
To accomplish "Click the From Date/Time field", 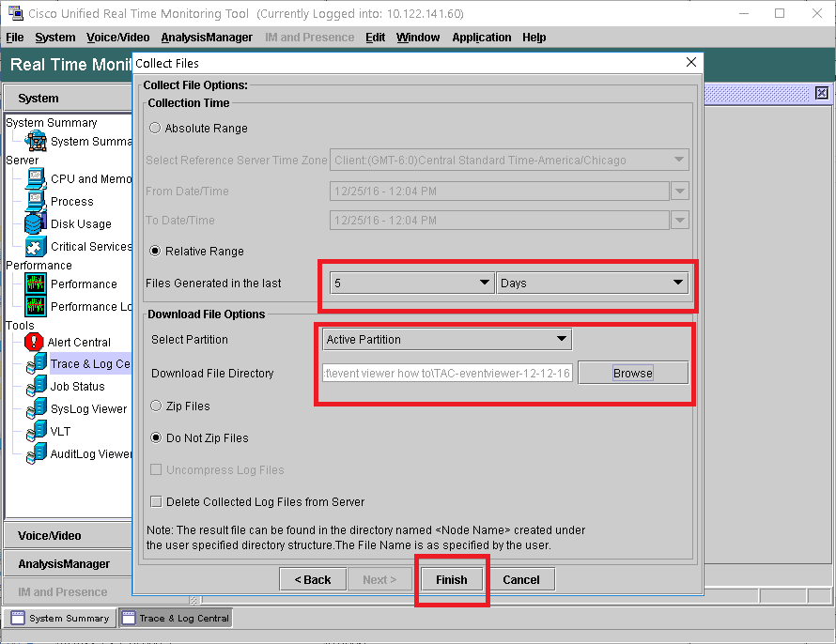I will [x=500, y=192].
